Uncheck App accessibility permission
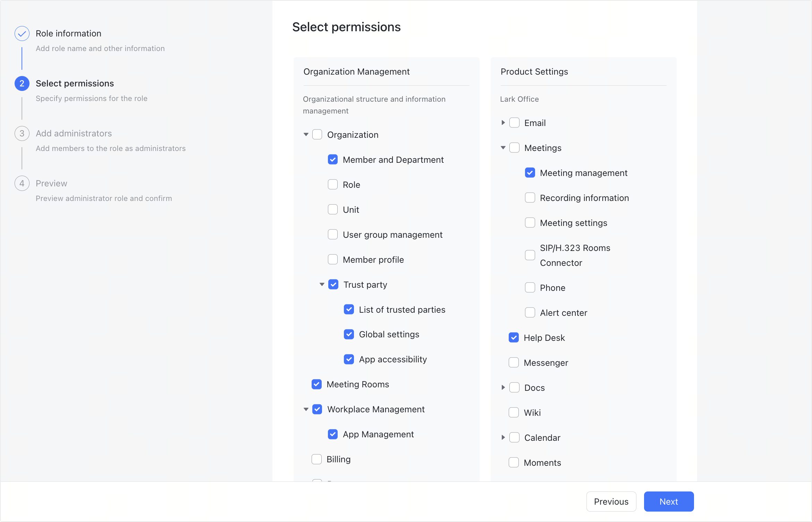The image size is (812, 522). click(x=349, y=359)
